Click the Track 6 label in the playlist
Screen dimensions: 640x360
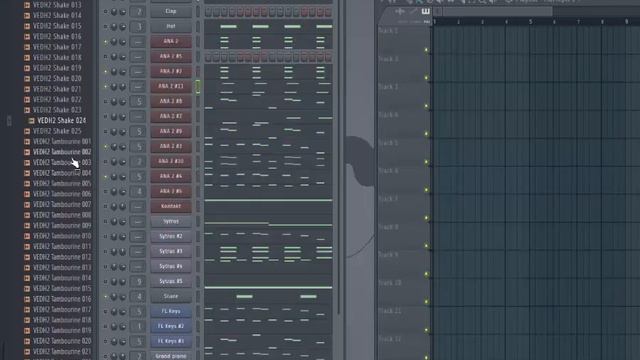(388, 171)
